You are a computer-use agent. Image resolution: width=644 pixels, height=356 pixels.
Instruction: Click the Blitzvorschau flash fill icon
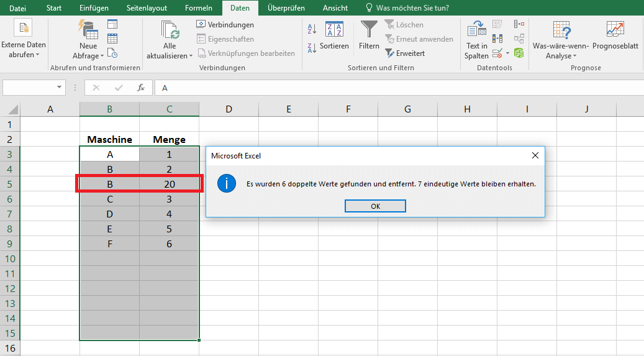tap(497, 24)
